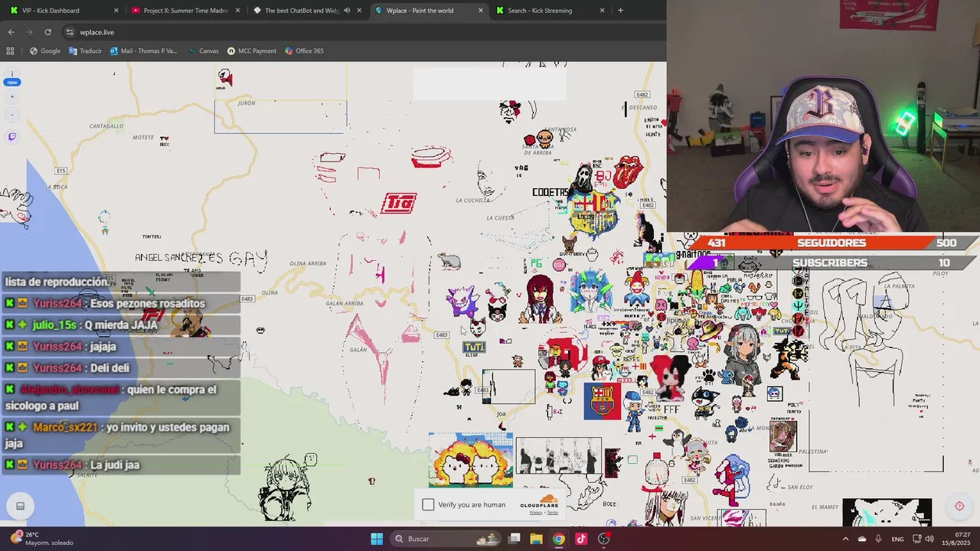This screenshot has height=551, width=980.
Task: Open File Explorer from the taskbar
Action: click(x=537, y=539)
